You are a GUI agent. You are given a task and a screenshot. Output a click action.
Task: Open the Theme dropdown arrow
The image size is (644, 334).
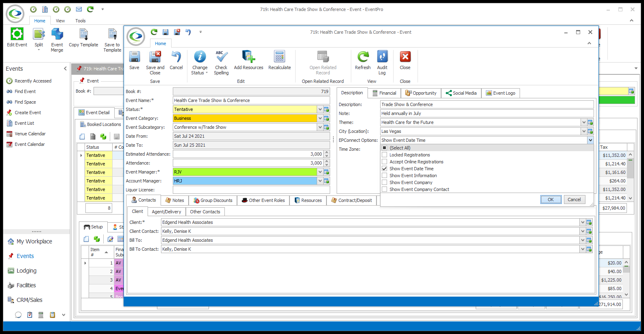point(584,122)
